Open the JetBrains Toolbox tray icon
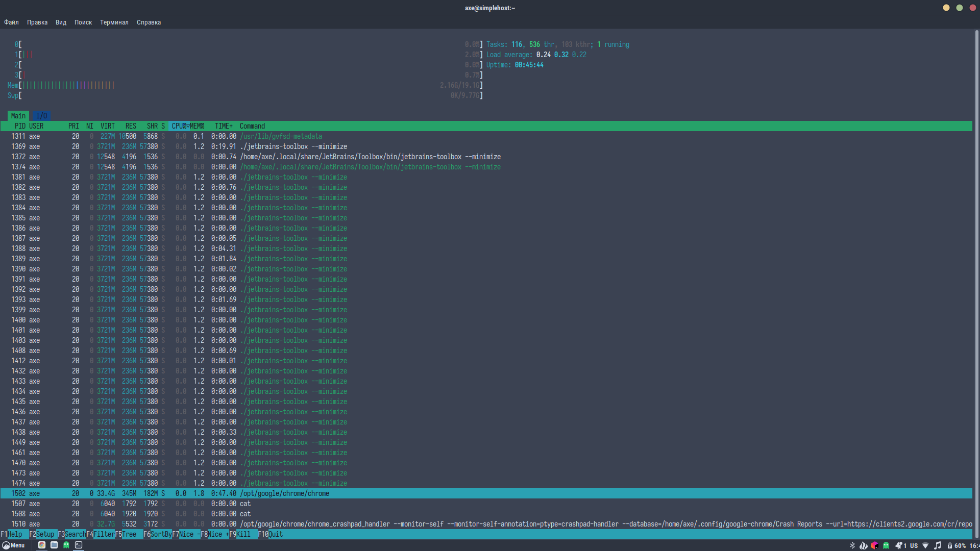Viewport: 980px width, 551px height. tap(874, 545)
